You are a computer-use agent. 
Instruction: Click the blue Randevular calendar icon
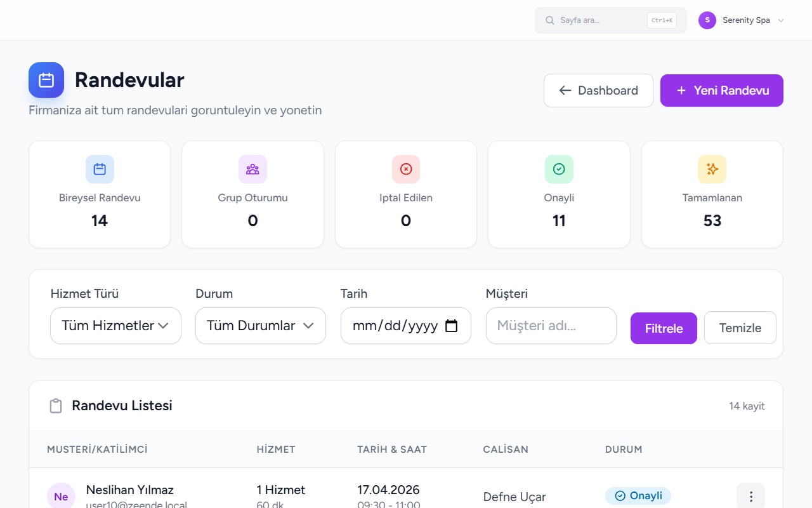coord(46,80)
